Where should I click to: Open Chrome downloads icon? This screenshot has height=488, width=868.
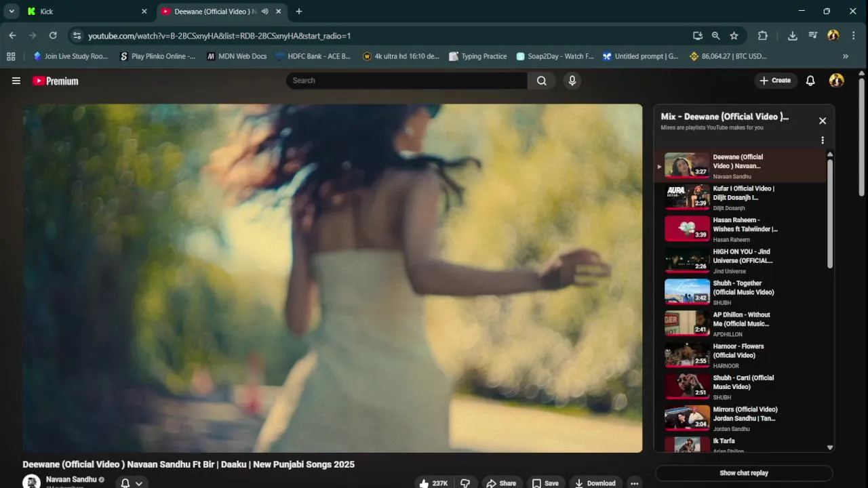pos(792,35)
